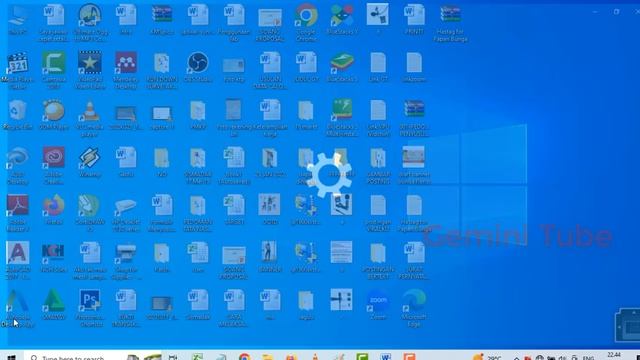This screenshot has width=640, height=360.
Task: Open the Word icon in the taskbar
Action: click(x=386, y=357)
